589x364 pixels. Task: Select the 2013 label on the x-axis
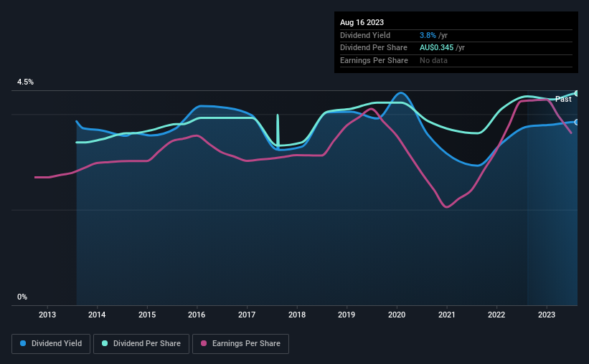click(47, 315)
